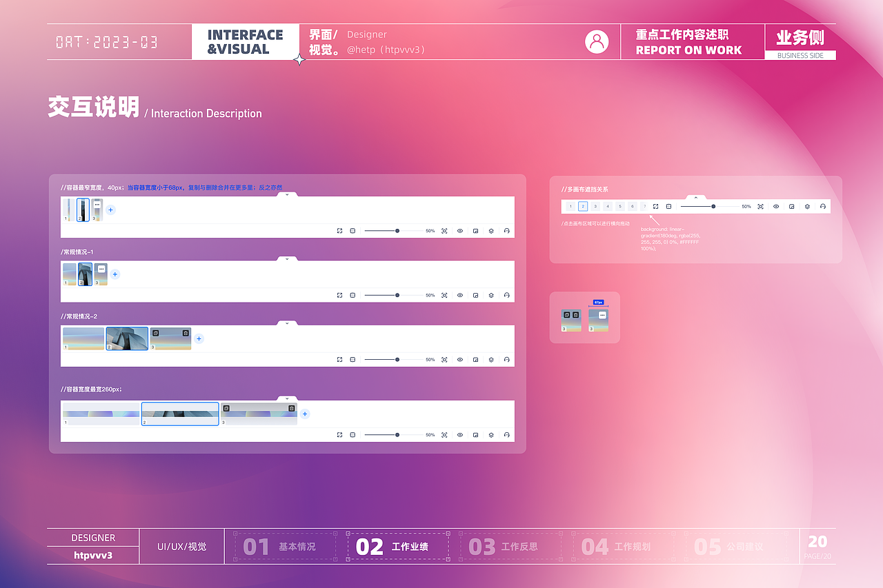Screen dimensions: 883x588
Task: Click copy icon on canvas 3 in 常规情况-2
Action: 155,333
